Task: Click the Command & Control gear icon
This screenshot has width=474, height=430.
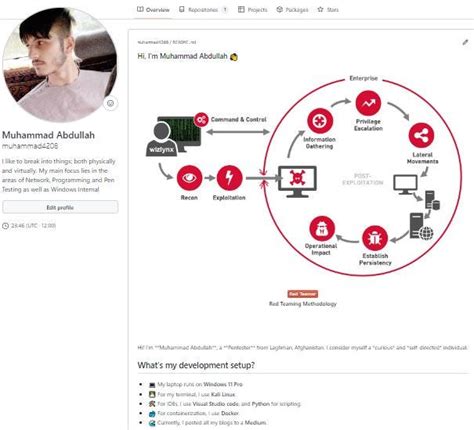Action: (201, 120)
